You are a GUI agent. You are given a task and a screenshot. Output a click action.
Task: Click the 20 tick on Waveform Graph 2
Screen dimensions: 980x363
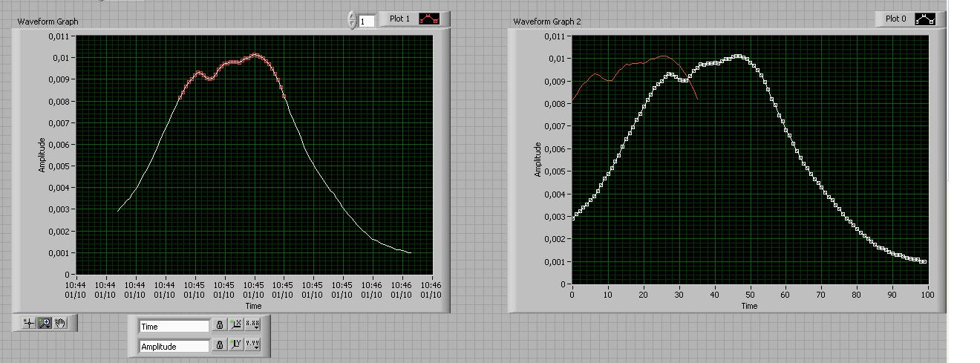(643, 294)
